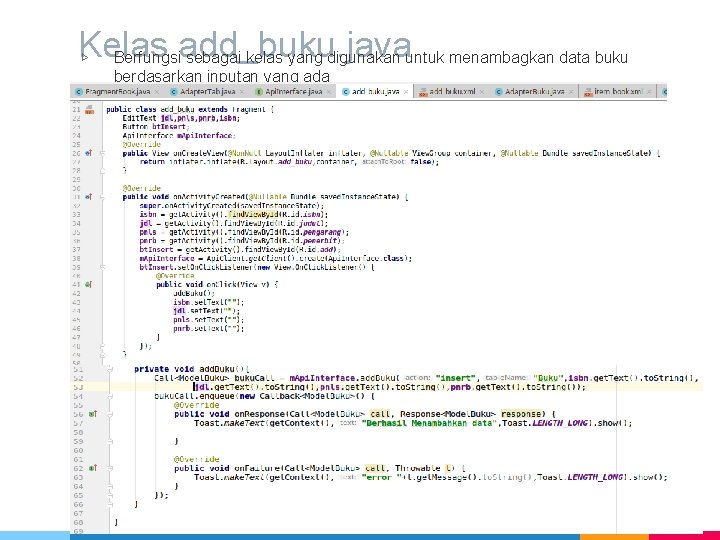The width and height of the screenshot is (720, 540).
Task: Click the "Berhasil Menambahkan data" string
Action: [428, 423]
